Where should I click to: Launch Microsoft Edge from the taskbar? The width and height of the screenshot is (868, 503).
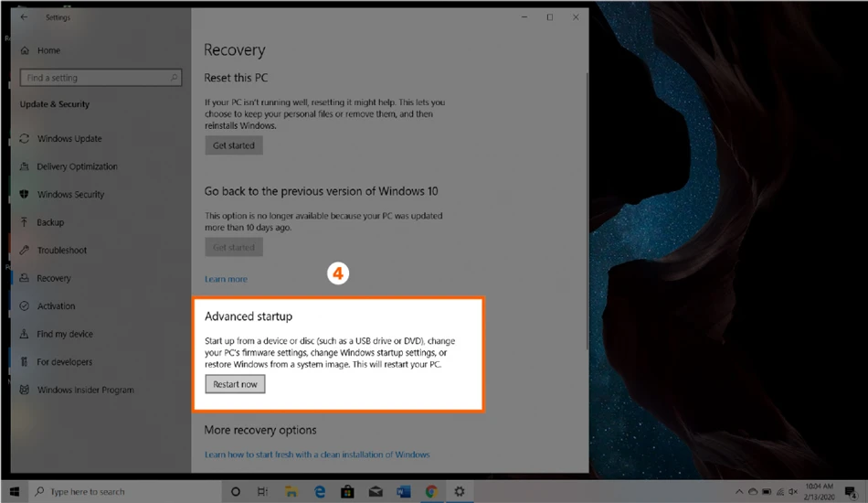point(320,491)
